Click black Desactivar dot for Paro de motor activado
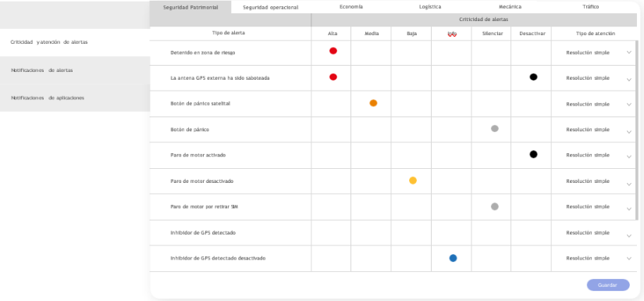 [533, 154]
